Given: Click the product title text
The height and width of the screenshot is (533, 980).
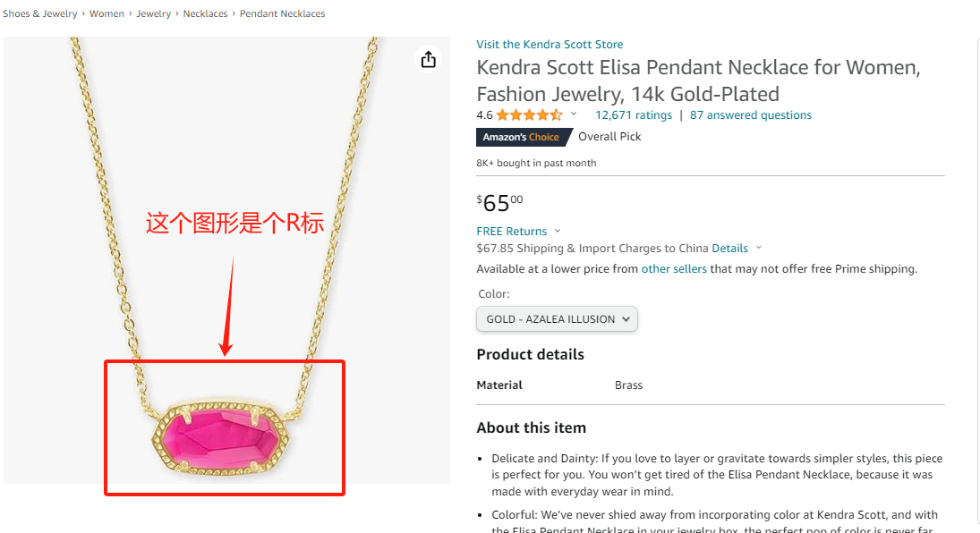Looking at the screenshot, I should coord(698,80).
